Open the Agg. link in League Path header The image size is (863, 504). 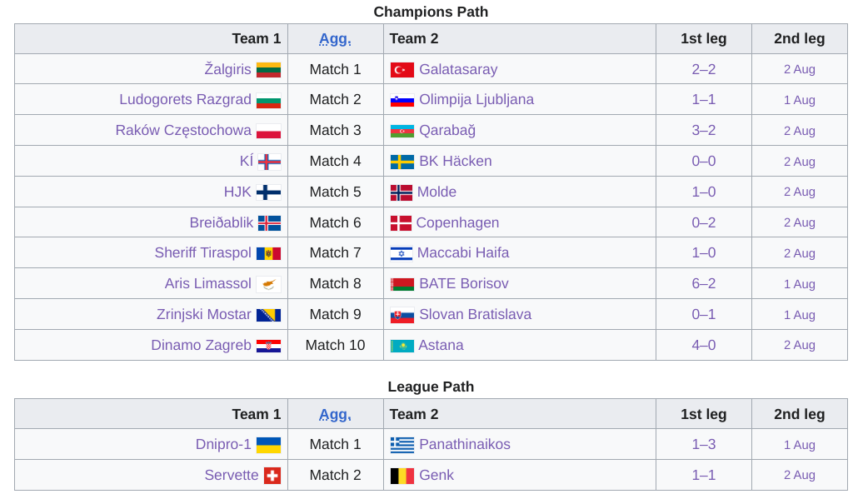tap(335, 414)
